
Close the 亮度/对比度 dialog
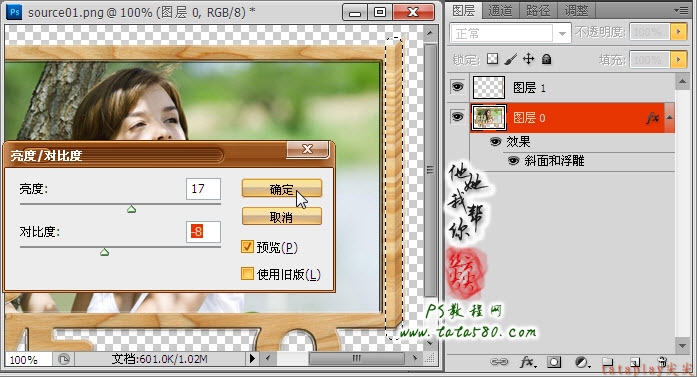pyautogui.click(x=307, y=149)
